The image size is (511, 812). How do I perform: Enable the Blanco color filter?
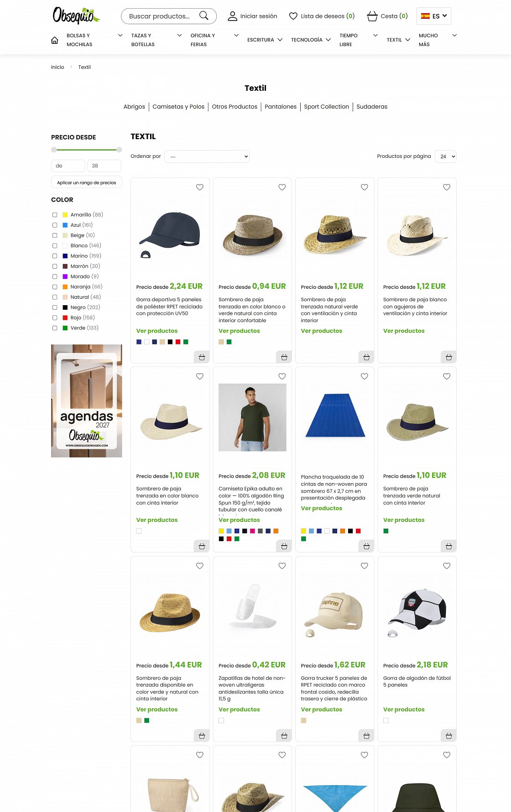pyautogui.click(x=55, y=246)
